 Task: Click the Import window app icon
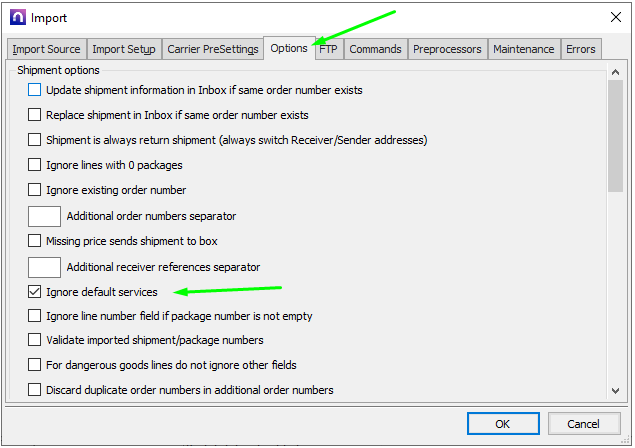pyautogui.click(x=16, y=17)
